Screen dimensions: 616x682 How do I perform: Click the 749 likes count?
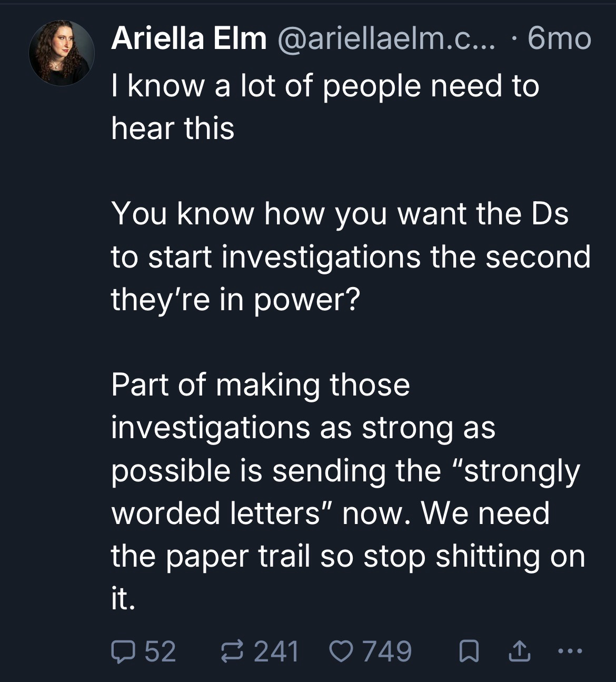pyautogui.click(x=387, y=652)
